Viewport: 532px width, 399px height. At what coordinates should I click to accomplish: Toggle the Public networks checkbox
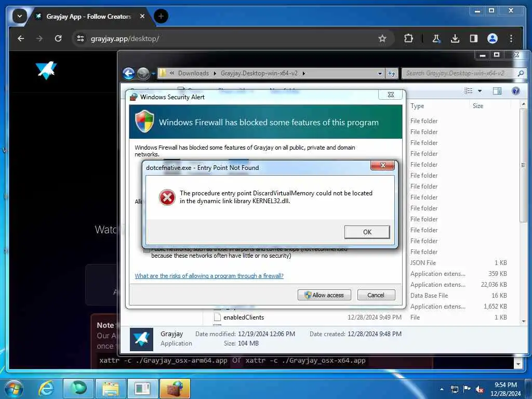coord(147,250)
